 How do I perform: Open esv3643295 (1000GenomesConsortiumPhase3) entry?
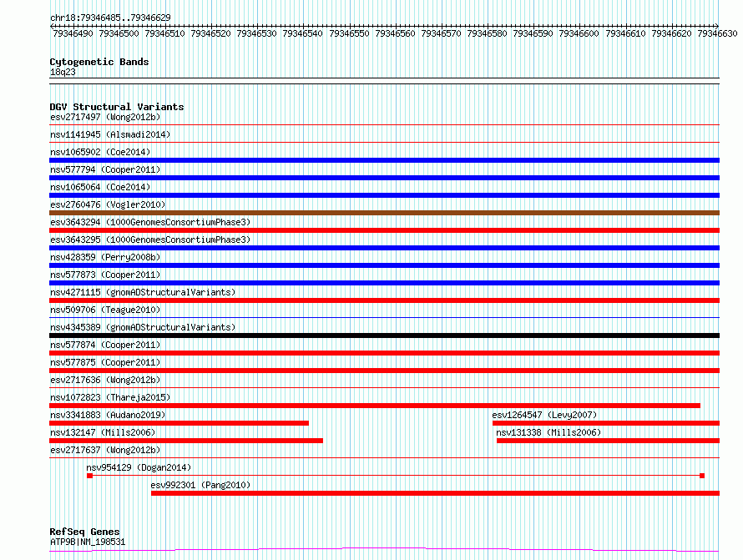click(150, 240)
